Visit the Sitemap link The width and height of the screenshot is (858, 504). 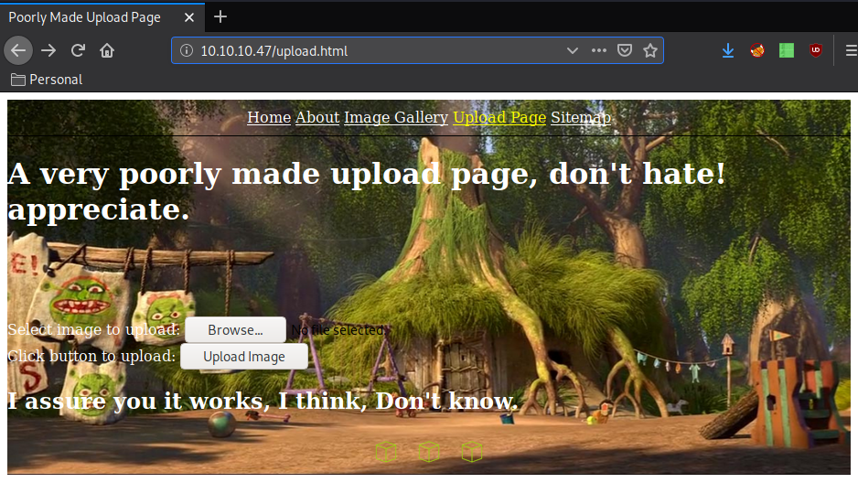(x=581, y=117)
